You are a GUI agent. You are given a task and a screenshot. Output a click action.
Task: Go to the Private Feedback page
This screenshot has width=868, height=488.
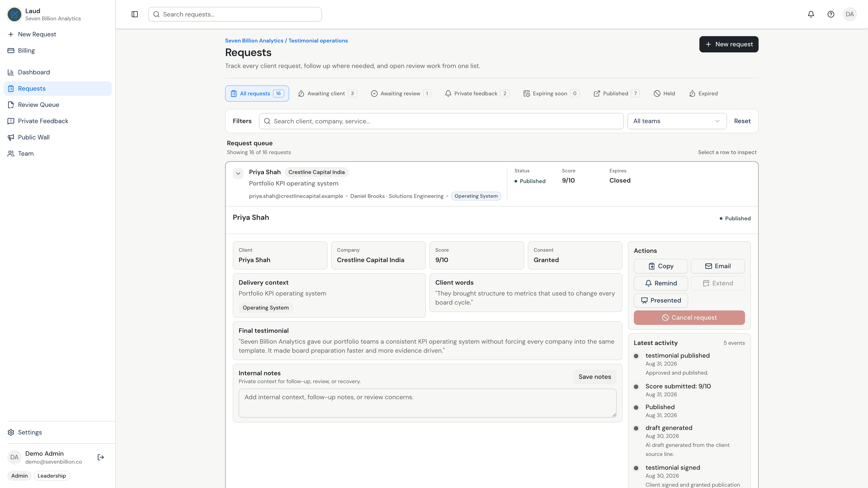click(58, 121)
